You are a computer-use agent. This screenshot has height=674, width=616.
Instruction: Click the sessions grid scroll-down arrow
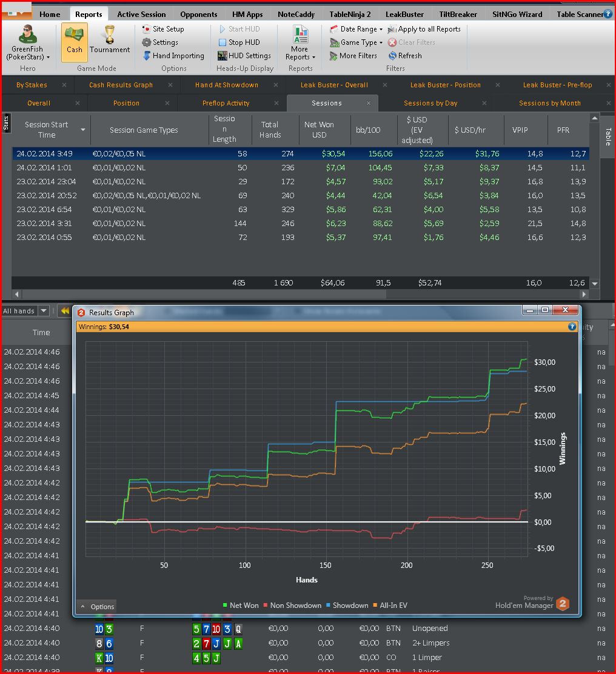pyautogui.click(x=595, y=283)
